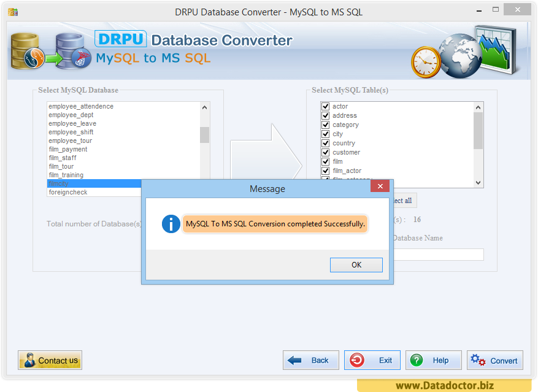Go Back to previous step

pos(311,360)
